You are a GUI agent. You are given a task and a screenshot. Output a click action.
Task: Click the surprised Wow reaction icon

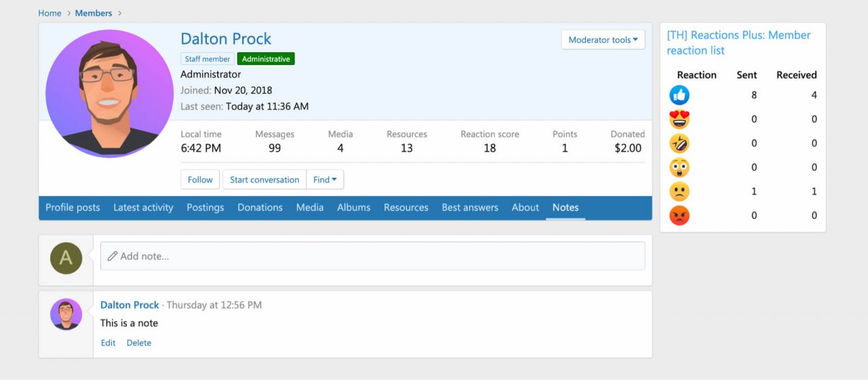[x=679, y=168]
